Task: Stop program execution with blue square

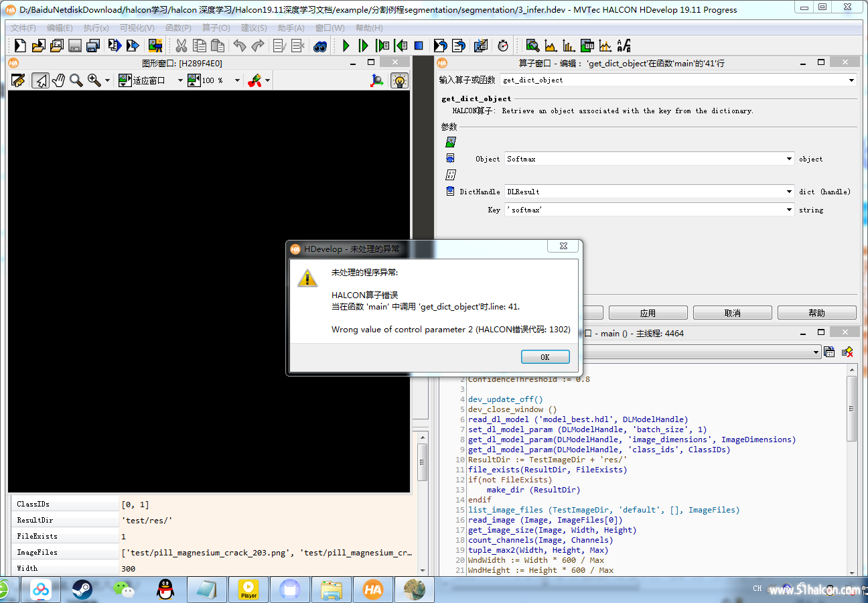Action: click(419, 46)
